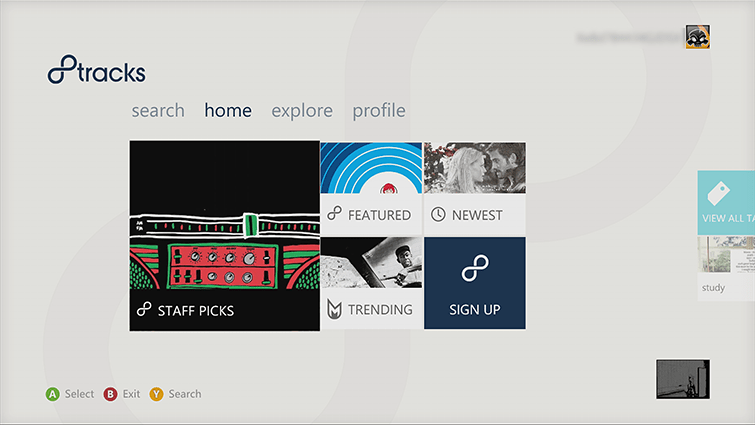
Task: Switch to the home tab
Action: point(228,110)
